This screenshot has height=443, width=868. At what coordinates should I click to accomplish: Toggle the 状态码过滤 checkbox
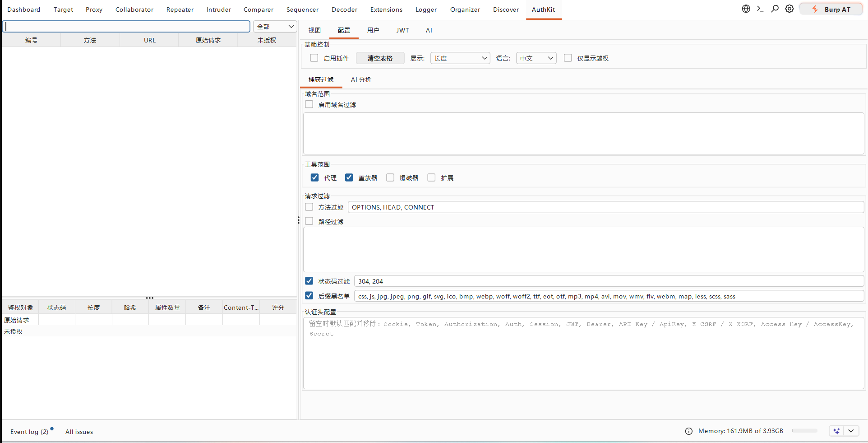coord(309,281)
